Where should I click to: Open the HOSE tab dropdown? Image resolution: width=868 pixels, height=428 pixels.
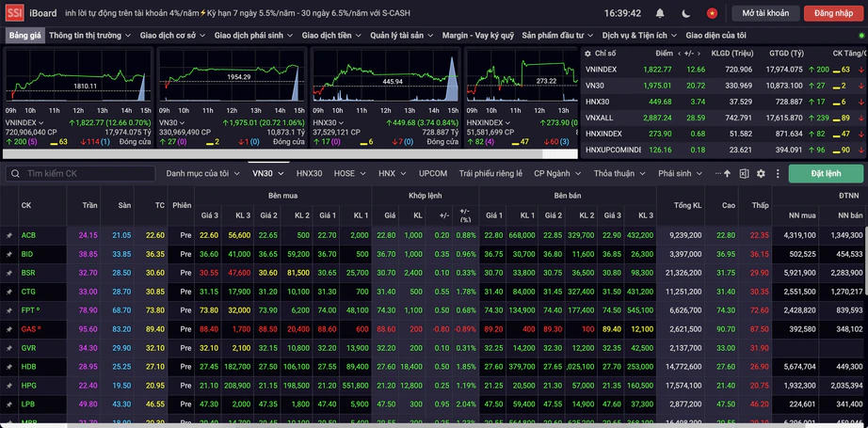pyautogui.click(x=349, y=174)
